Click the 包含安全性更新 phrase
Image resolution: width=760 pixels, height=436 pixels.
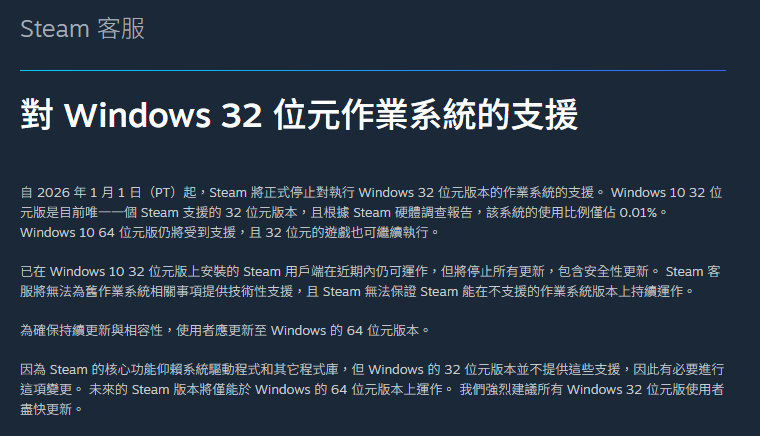tap(603, 271)
